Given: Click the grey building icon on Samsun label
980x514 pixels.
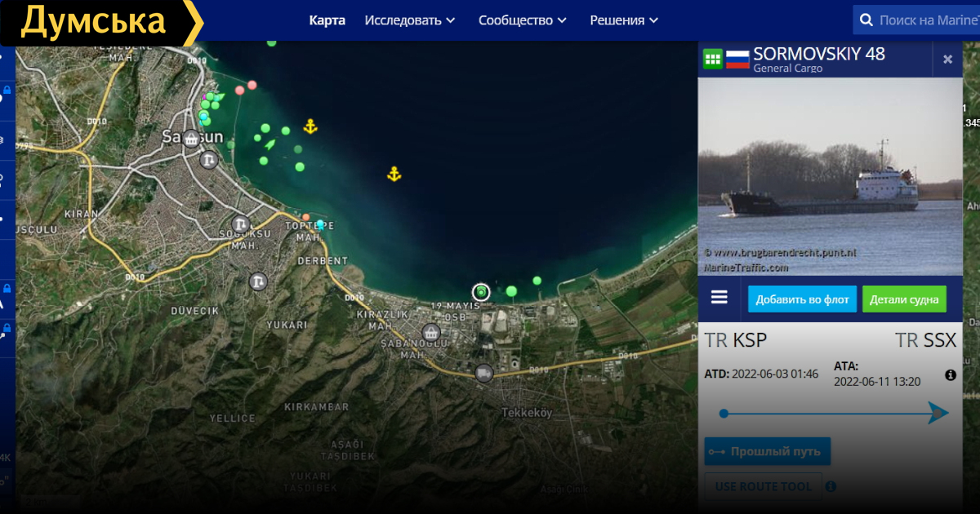Looking at the screenshot, I should 192,139.
